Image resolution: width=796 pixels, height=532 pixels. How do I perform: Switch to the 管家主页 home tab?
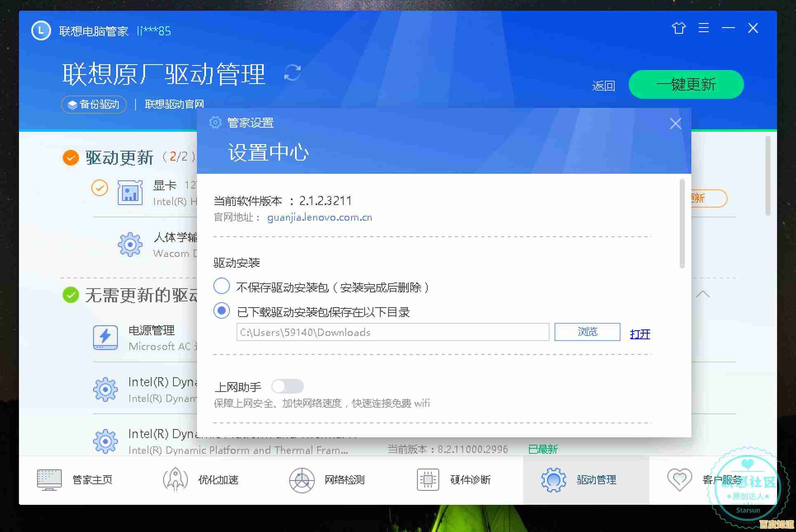(49, 479)
